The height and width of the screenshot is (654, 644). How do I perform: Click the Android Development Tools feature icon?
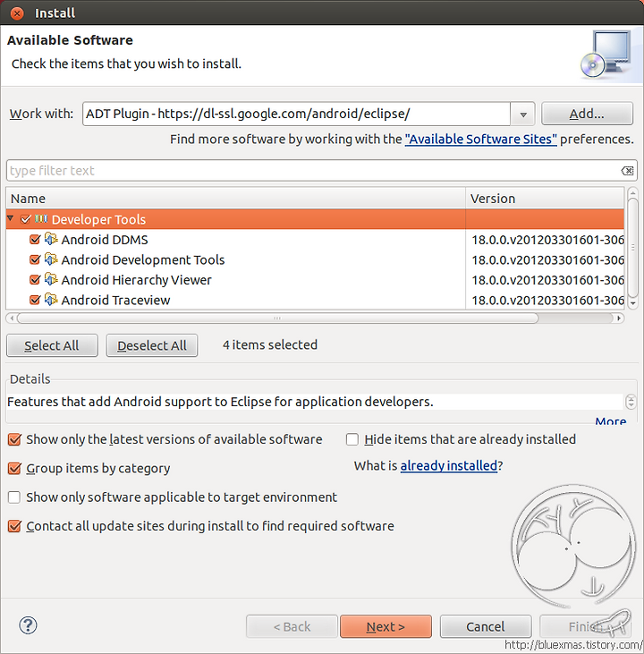point(51,259)
